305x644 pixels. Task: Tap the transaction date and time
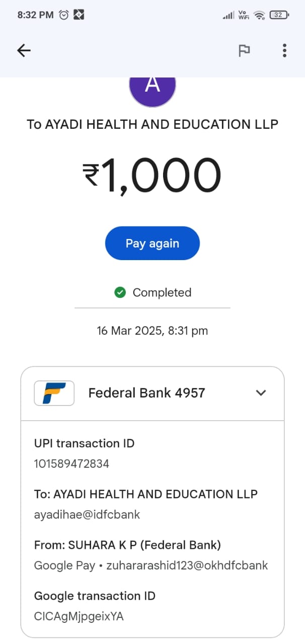tap(152, 331)
